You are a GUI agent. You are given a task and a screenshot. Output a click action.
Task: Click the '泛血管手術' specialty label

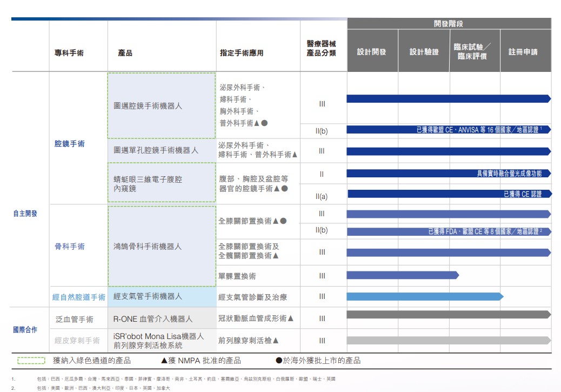pyautogui.click(x=75, y=320)
